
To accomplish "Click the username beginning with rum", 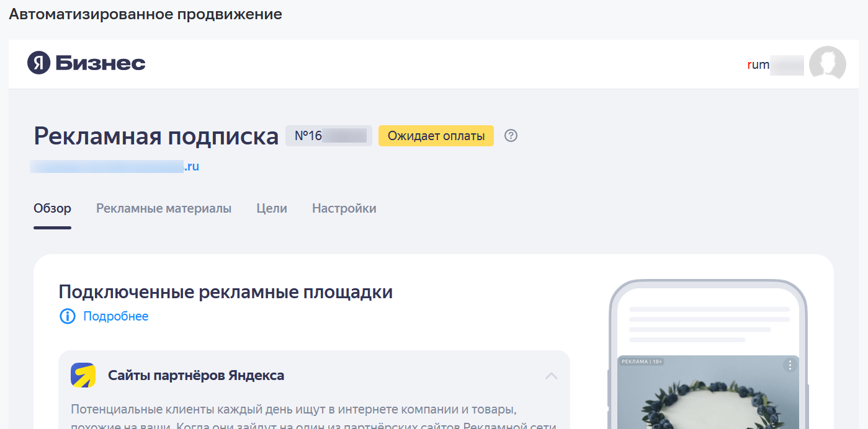I will (x=776, y=64).
